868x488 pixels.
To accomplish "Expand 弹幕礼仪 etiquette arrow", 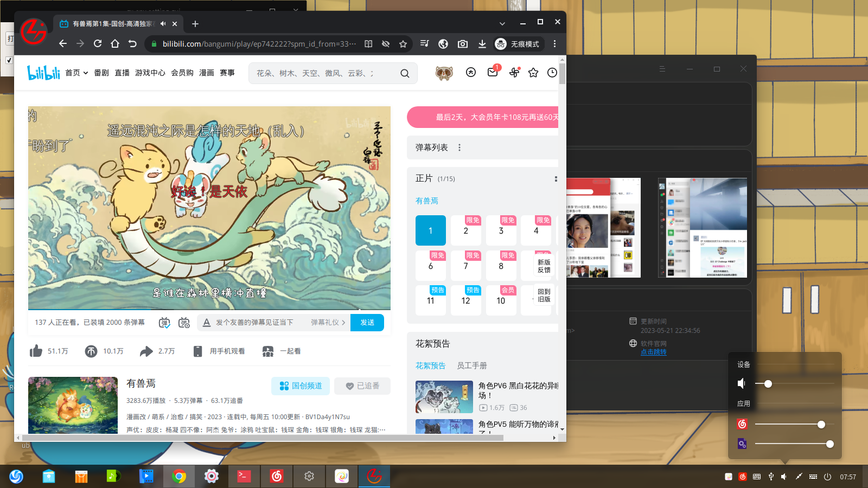I will coord(343,323).
